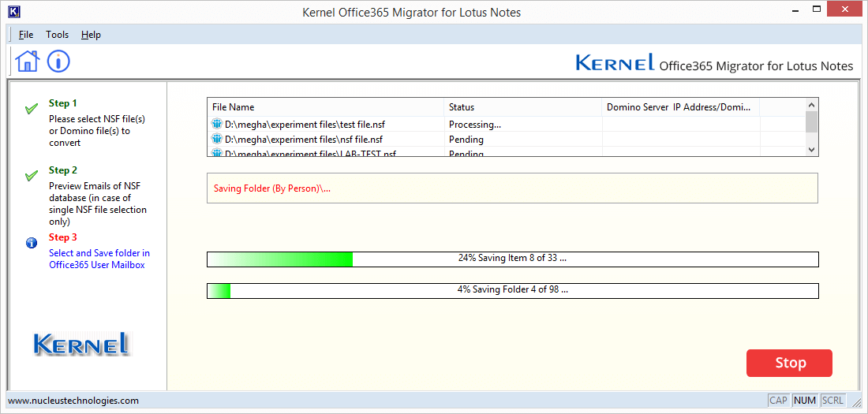
Task: Click Please select NSF file(s) description
Action: [97, 131]
